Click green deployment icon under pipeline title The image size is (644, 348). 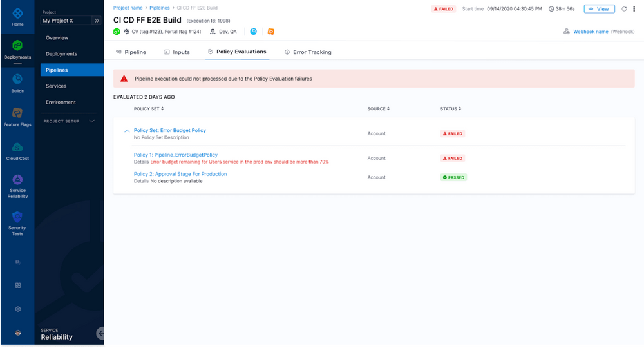117,32
